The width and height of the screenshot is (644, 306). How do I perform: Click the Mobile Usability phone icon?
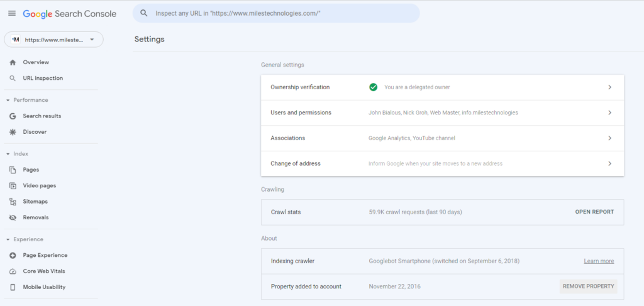13,287
